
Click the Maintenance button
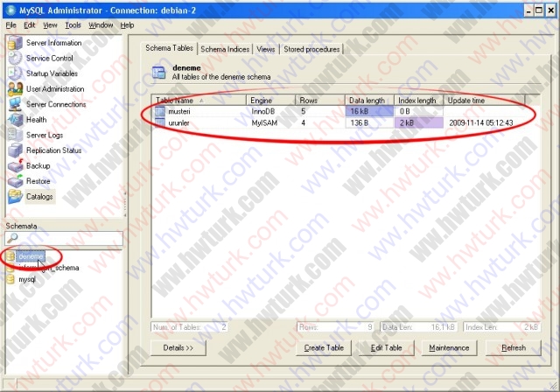(x=449, y=347)
